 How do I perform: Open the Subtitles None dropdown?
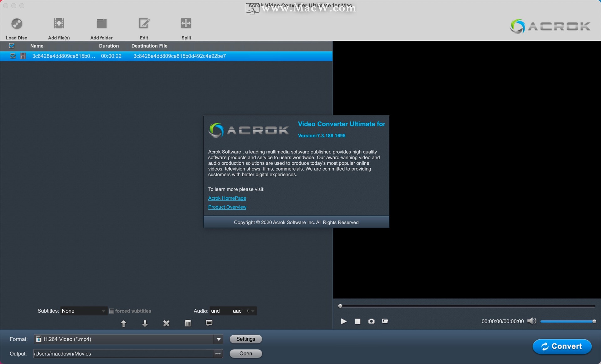coord(84,311)
